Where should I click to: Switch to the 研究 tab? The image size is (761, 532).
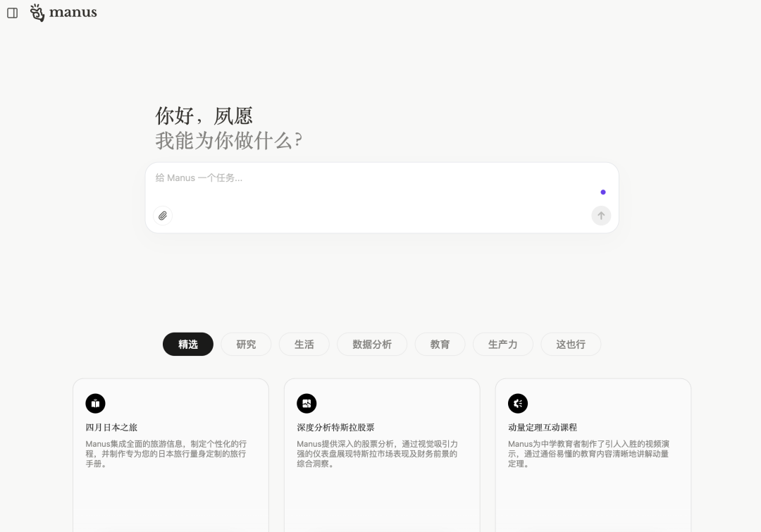click(x=246, y=344)
